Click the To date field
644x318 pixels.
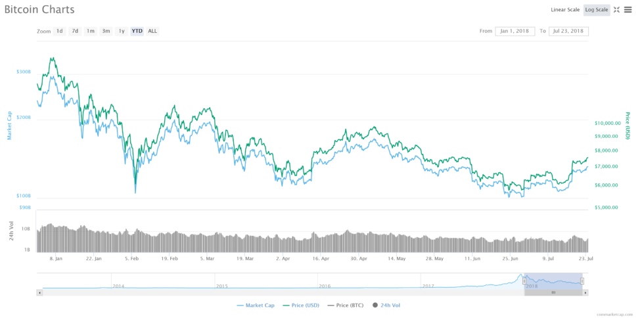click(x=568, y=31)
